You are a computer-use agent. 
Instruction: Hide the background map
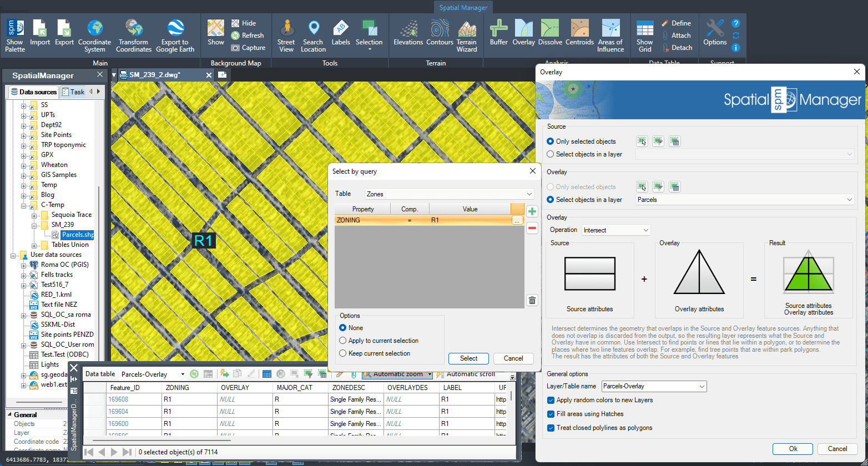(x=244, y=23)
